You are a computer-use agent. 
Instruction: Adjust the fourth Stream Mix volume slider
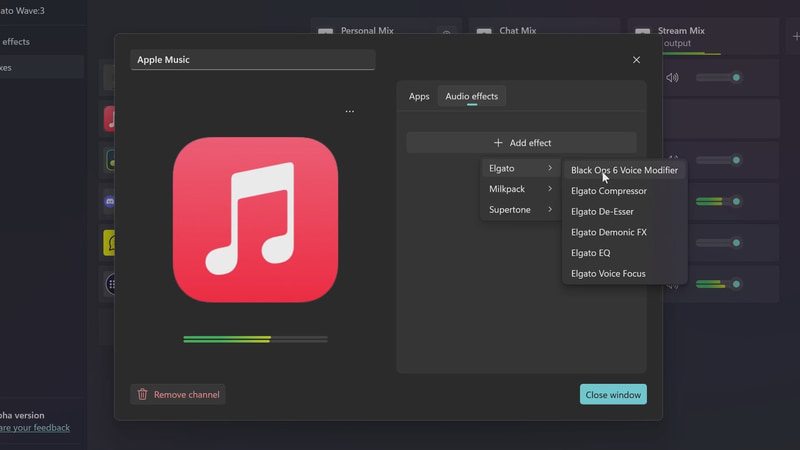[x=718, y=243]
